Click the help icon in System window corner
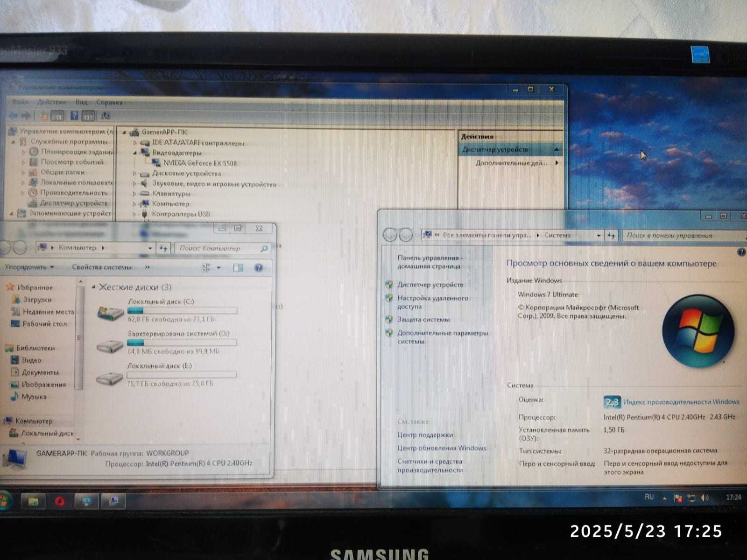This screenshot has height=560, width=747. point(741,252)
